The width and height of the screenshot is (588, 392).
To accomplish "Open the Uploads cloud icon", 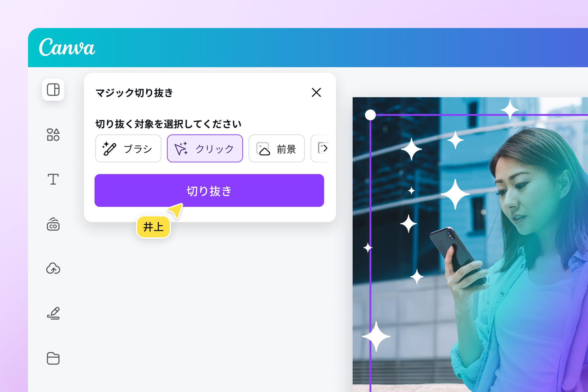I will [53, 268].
